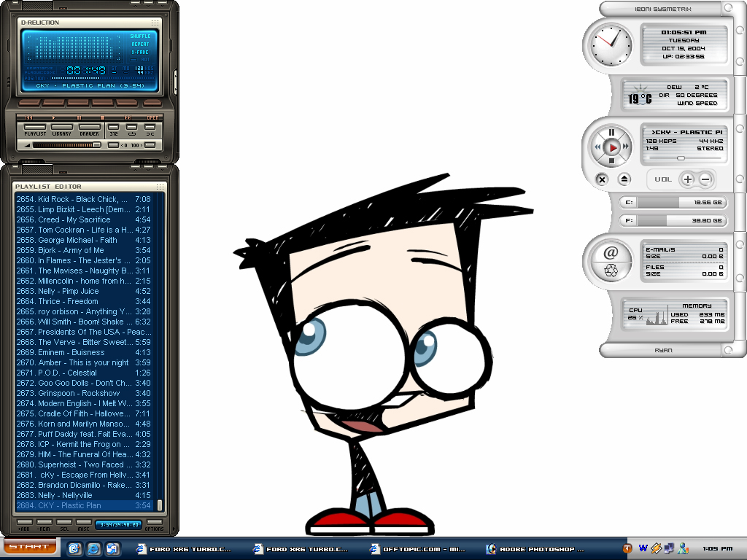Toggle the AOT always-on-top option
747x560 pixels.
point(140,60)
